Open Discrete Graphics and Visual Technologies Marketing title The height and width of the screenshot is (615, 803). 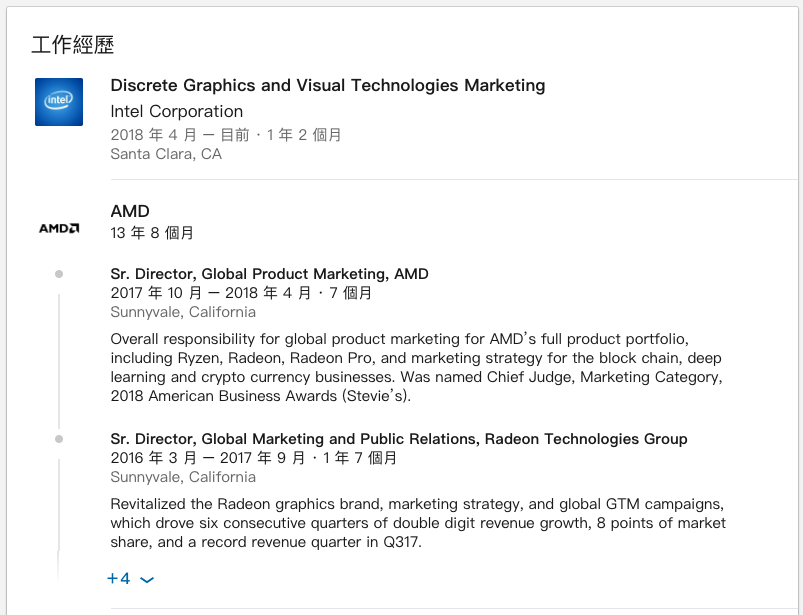(328, 85)
